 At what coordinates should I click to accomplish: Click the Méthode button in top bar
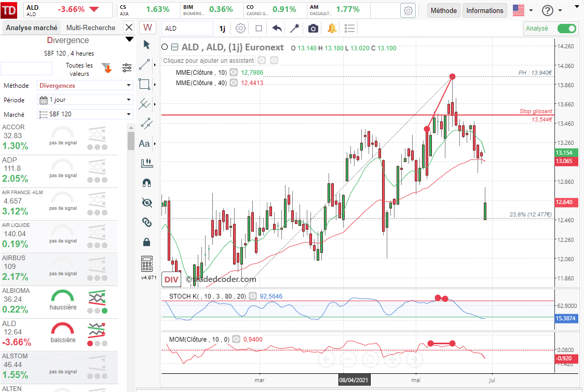point(444,10)
